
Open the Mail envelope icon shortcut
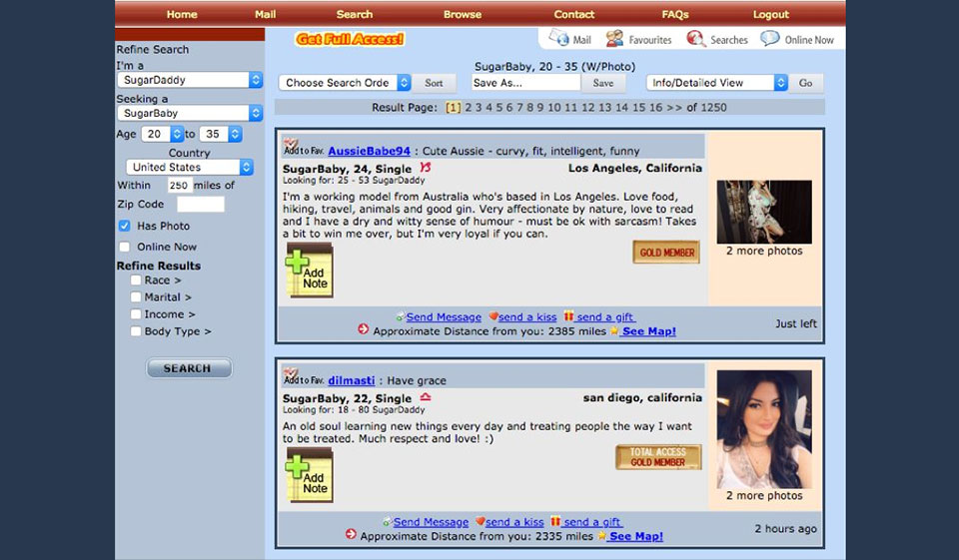pyautogui.click(x=559, y=39)
